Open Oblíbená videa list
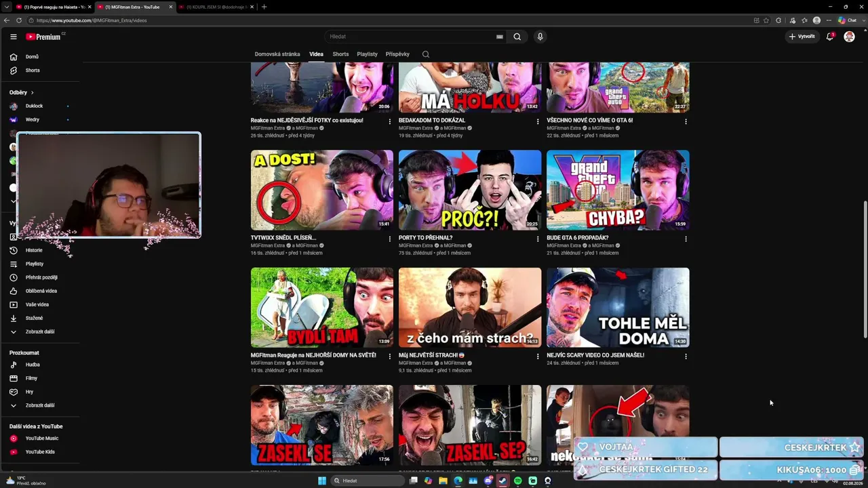The width and height of the screenshot is (868, 488). (40, 291)
